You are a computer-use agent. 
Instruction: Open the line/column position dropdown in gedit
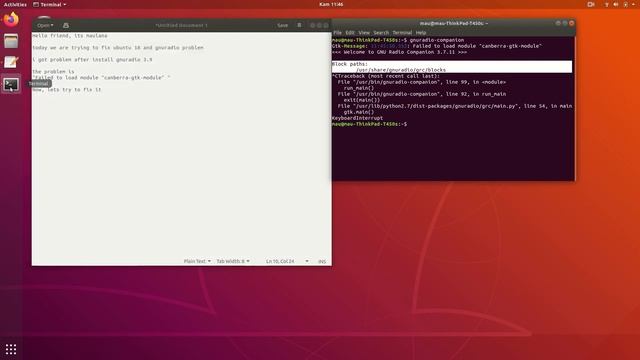(x=287, y=261)
